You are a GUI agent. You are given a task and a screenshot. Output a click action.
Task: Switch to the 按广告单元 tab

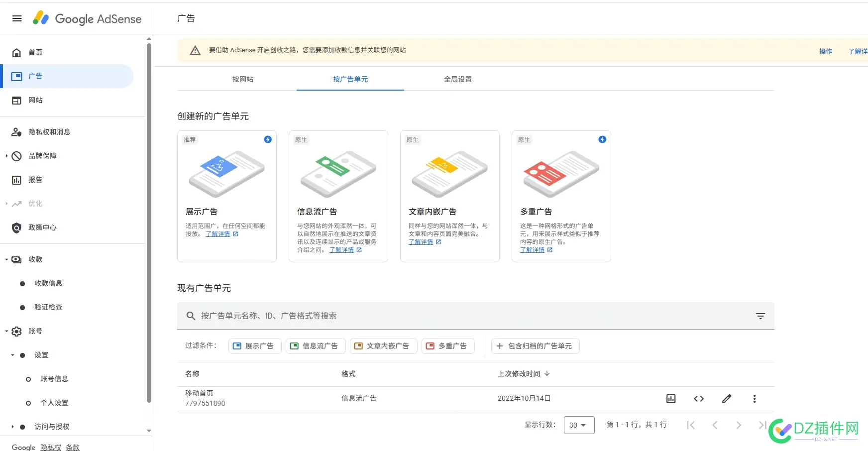[350, 79]
